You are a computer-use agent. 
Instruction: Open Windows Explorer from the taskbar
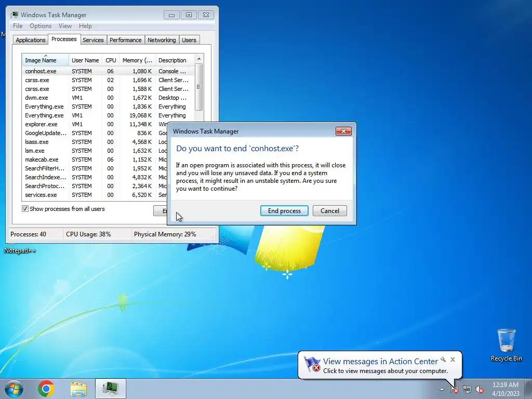coord(78,389)
